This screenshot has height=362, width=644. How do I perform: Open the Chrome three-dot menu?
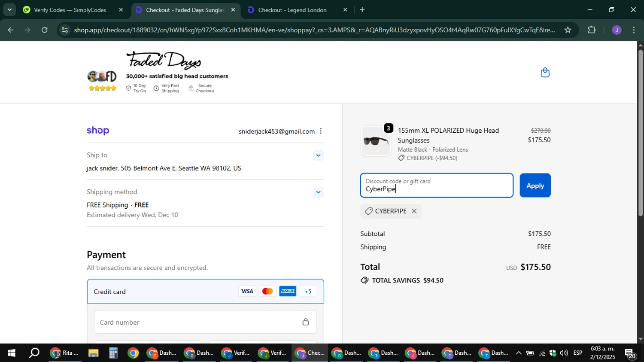pyautogui.click(x=634, y=30)
